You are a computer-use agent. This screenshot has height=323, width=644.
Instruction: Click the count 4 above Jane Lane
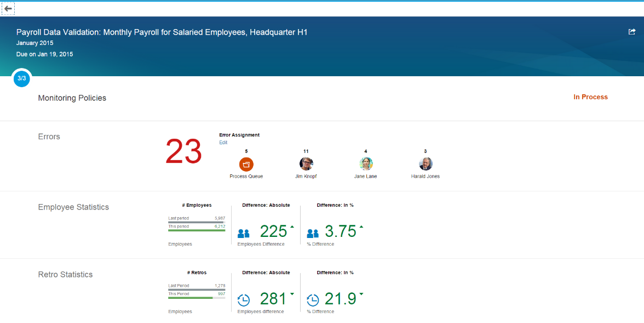[x=366, y=151]
